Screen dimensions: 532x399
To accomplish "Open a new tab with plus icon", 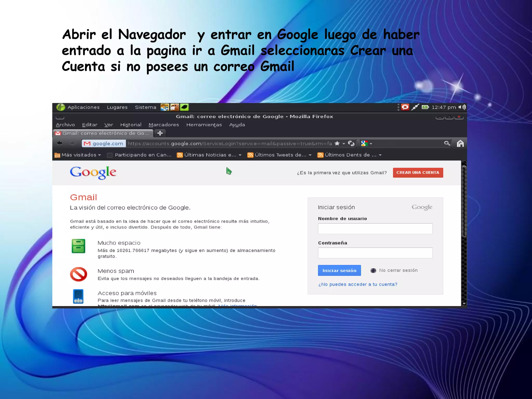I will click(160, 133).
